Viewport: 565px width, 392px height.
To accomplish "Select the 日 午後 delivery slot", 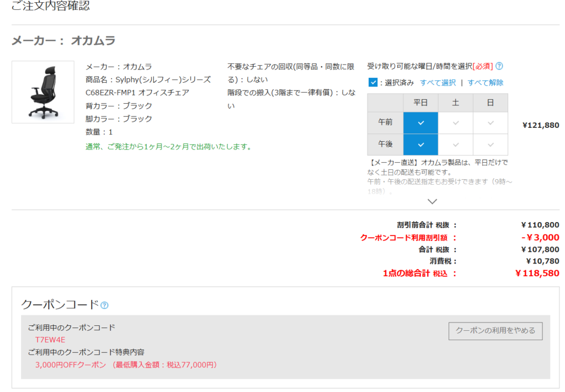I will (491, 144).
